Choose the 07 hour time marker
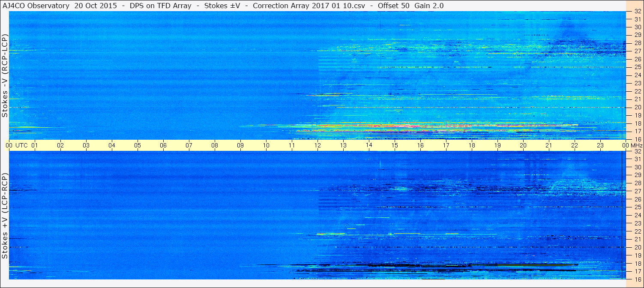This screenshot has height=288, width=644. [x=189, y=145]
